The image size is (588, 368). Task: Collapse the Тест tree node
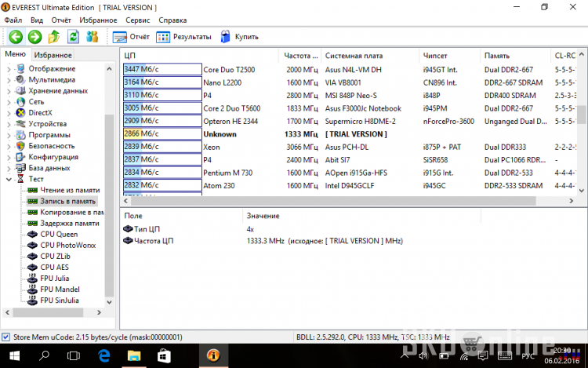click(9, 180)
